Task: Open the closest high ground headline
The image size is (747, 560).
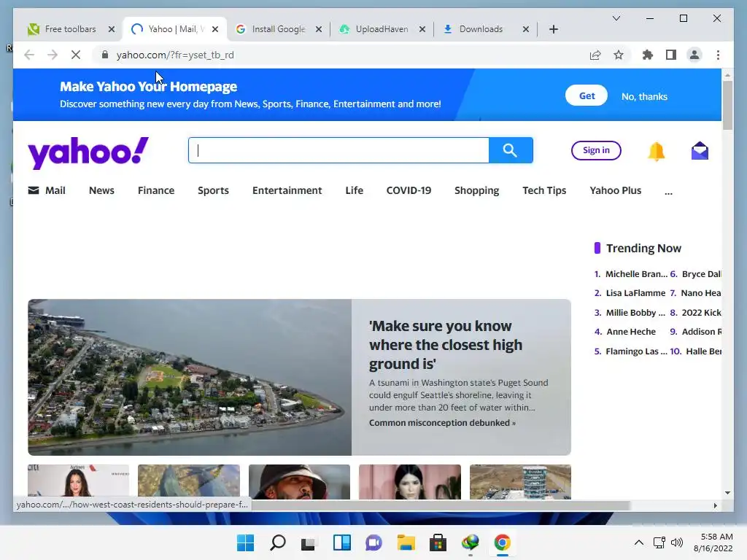Action: pos(446,345)
